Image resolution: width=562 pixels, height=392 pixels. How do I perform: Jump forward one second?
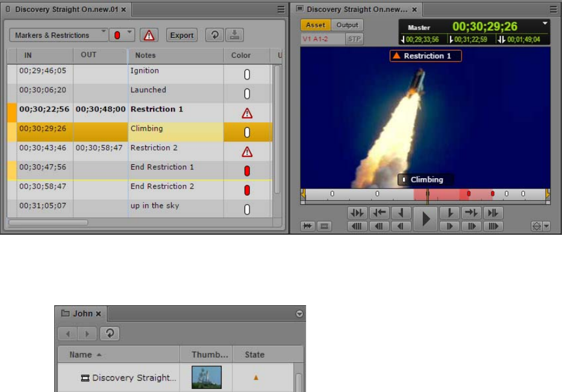[x=493, y=226]
